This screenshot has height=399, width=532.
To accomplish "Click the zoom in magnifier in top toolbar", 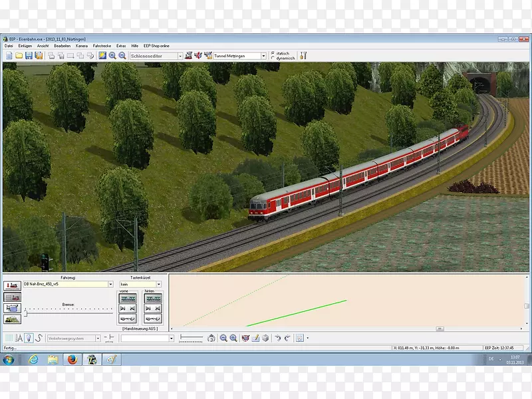I will (x=112, y=56).
